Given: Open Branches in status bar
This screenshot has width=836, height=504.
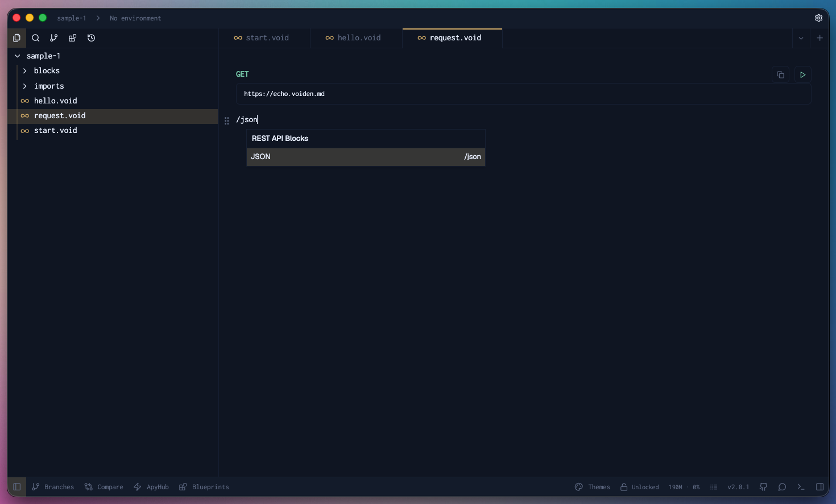Looking at the screenshot, I should [53, 487].
